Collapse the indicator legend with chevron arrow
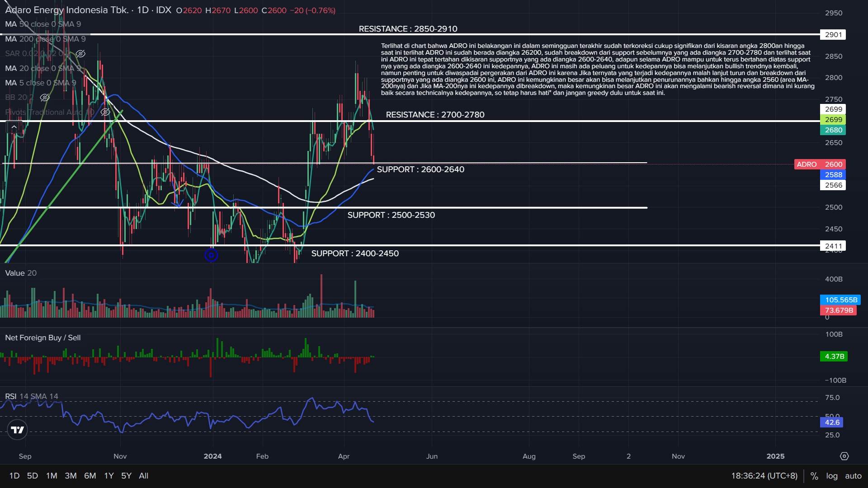Image resolution: width=868 pixels, height=488 pixels. point(14,127)
